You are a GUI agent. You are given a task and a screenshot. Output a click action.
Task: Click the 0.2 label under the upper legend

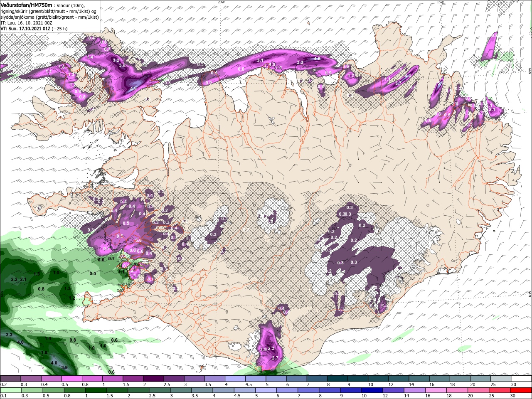[x=4, y=384]
